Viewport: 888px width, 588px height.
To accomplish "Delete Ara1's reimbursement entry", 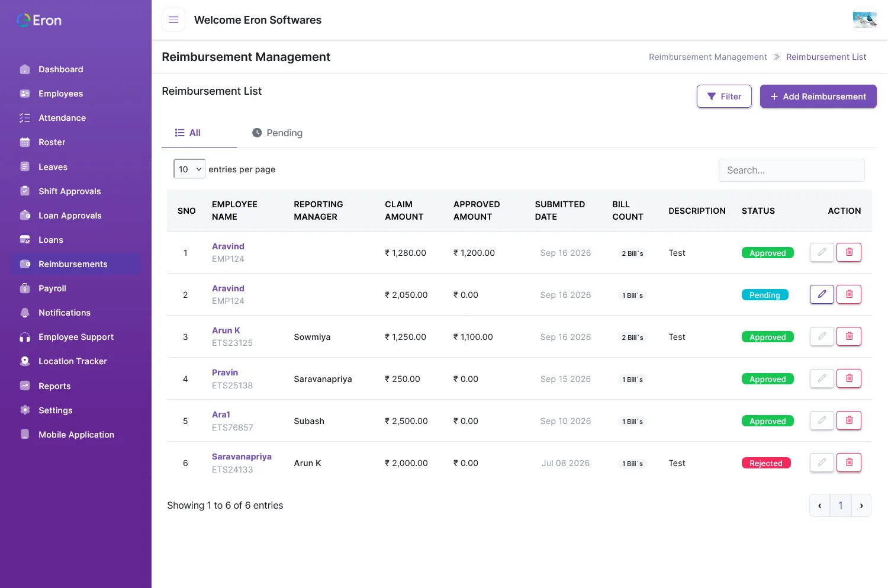I will click(849, 420).
